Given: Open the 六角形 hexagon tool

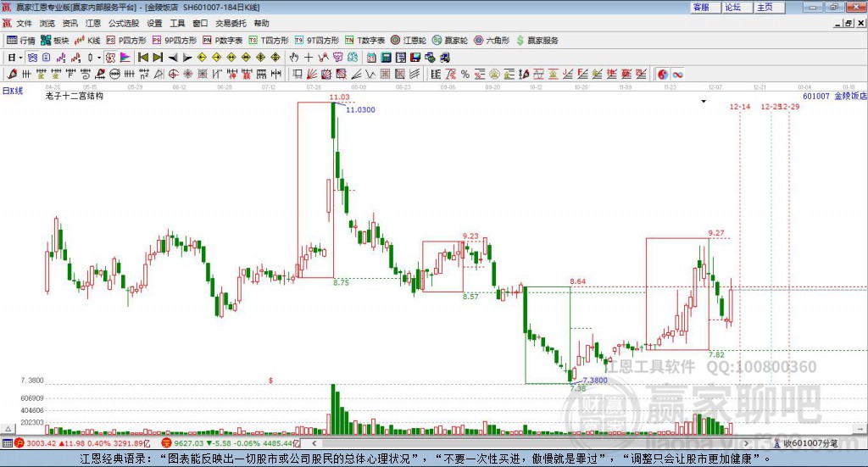Looking at the screenshot, I should coord(492,41).
